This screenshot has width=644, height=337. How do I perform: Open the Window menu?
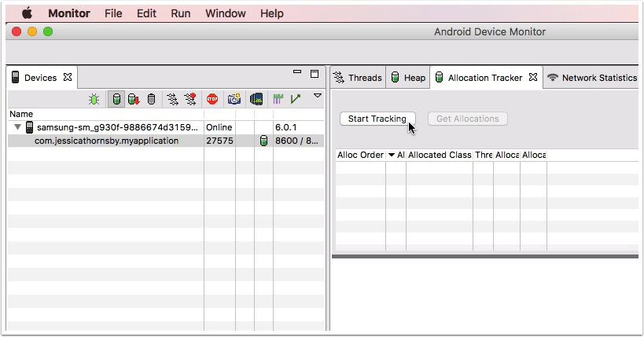click(226, 13)
